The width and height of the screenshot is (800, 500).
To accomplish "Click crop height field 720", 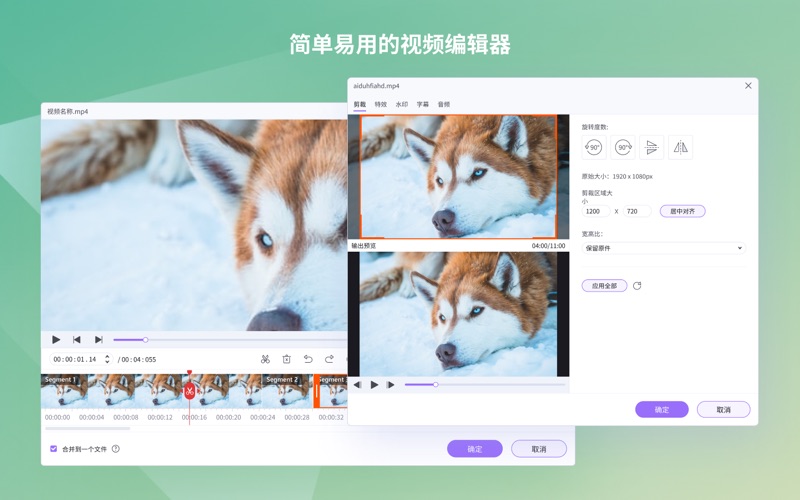I will [637, 211].
